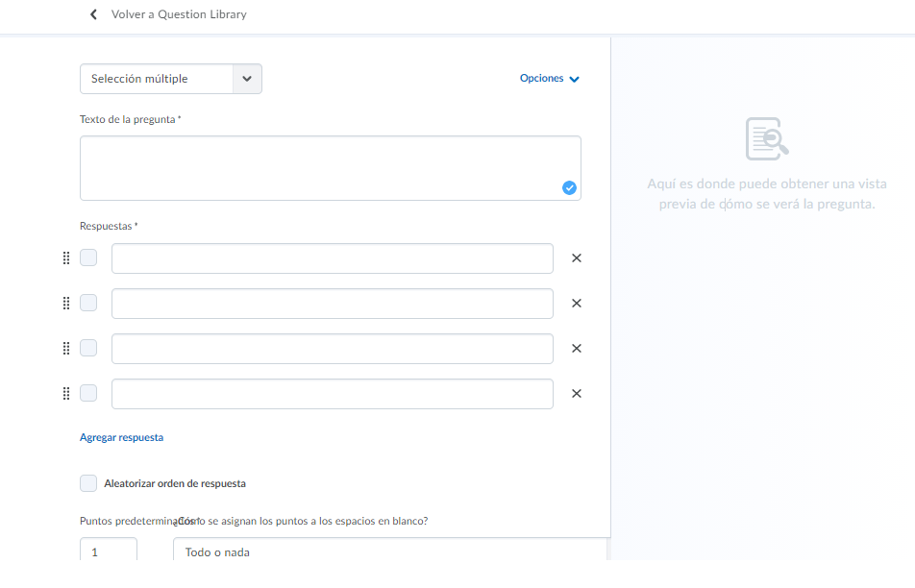Click the preview magnifier document icon
This screenshot has width=915, height=588.
pyautogui.click(x=767, y=139)
